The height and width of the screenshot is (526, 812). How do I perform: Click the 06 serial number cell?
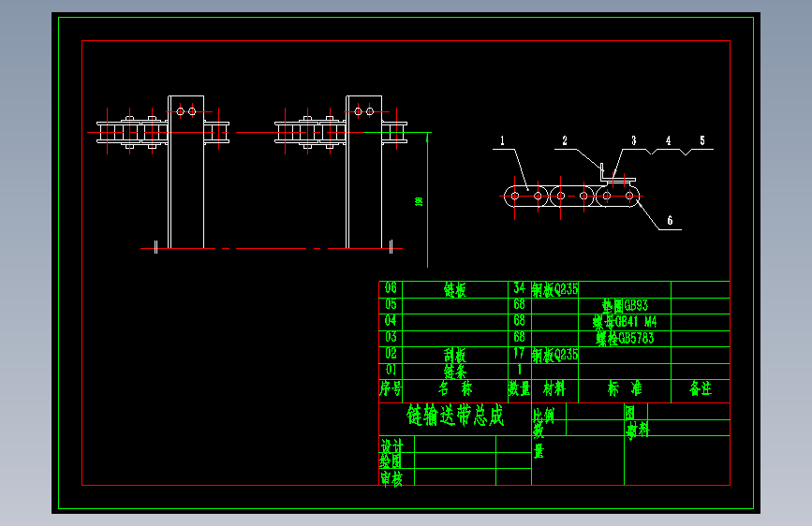[x=391, y=288]
